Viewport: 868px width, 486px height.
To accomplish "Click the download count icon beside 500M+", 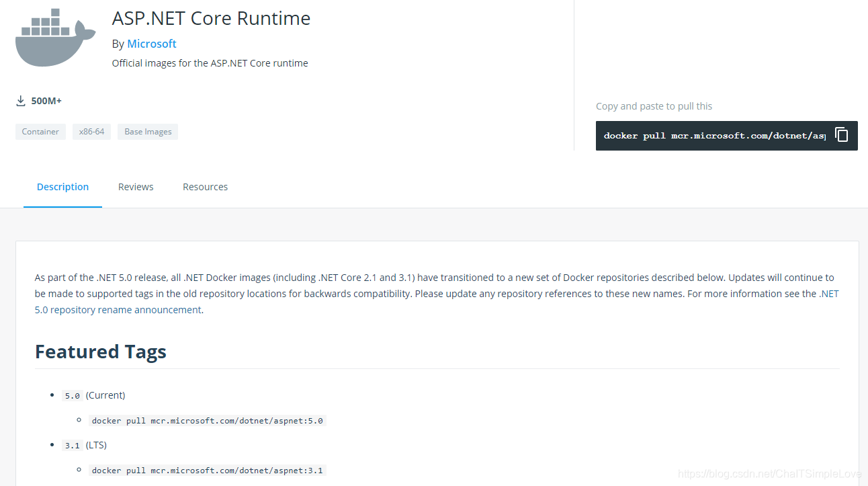I will 21,101.
